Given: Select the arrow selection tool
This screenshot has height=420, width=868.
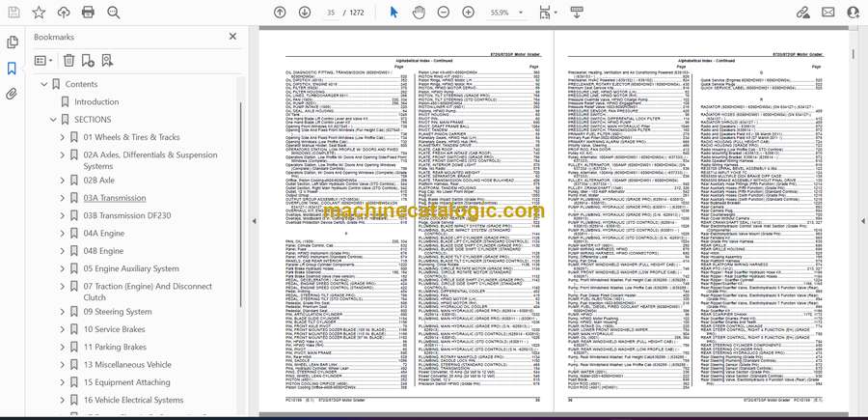Looking at the screenshot, I should coord(393,13).
